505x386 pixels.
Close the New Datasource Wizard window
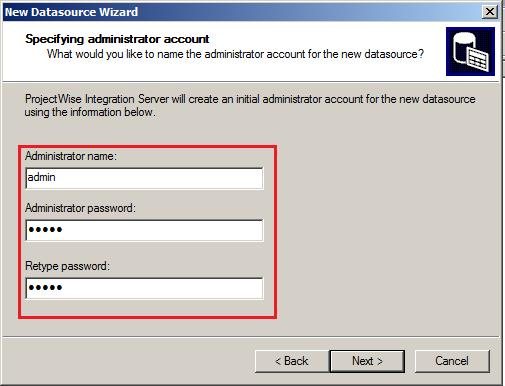click(x=490, y=12)
